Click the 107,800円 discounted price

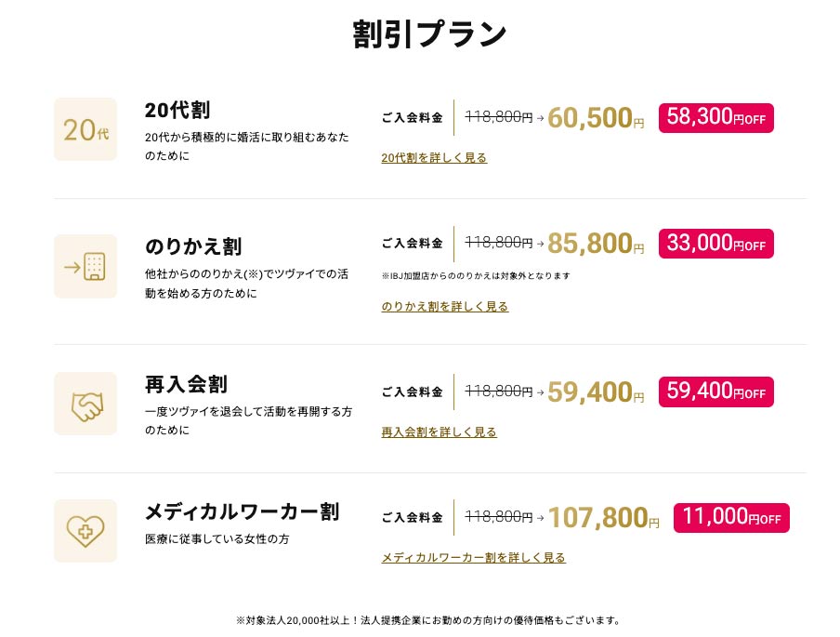(x=602, y=518)
